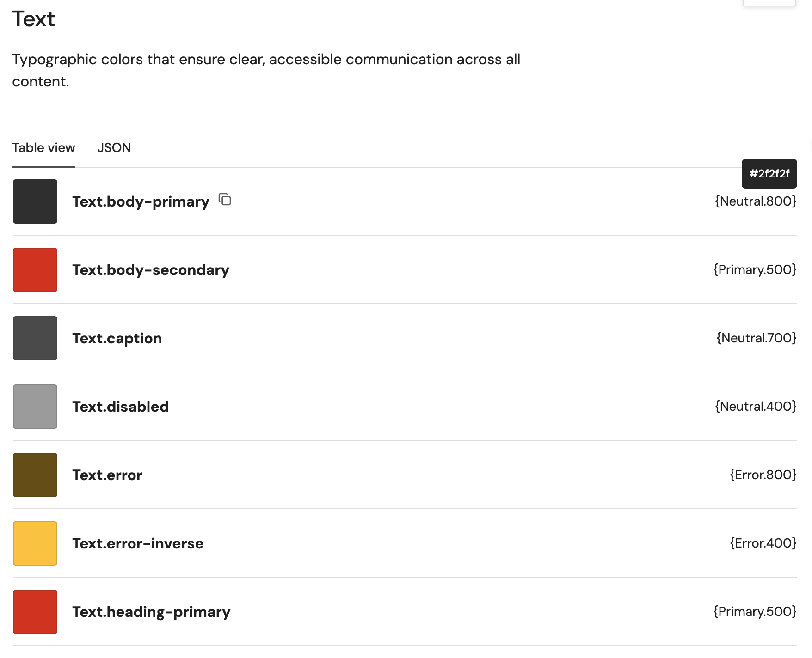Click the {Neutral.400} reference beside Text.disabled
Viewport: 812px width, 658px height.
click(x=755, y=407)
